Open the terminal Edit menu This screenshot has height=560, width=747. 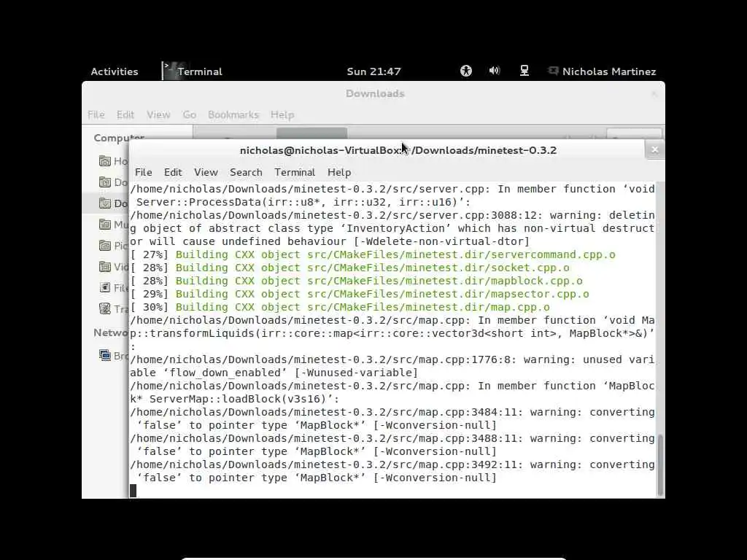click(173, 172)
